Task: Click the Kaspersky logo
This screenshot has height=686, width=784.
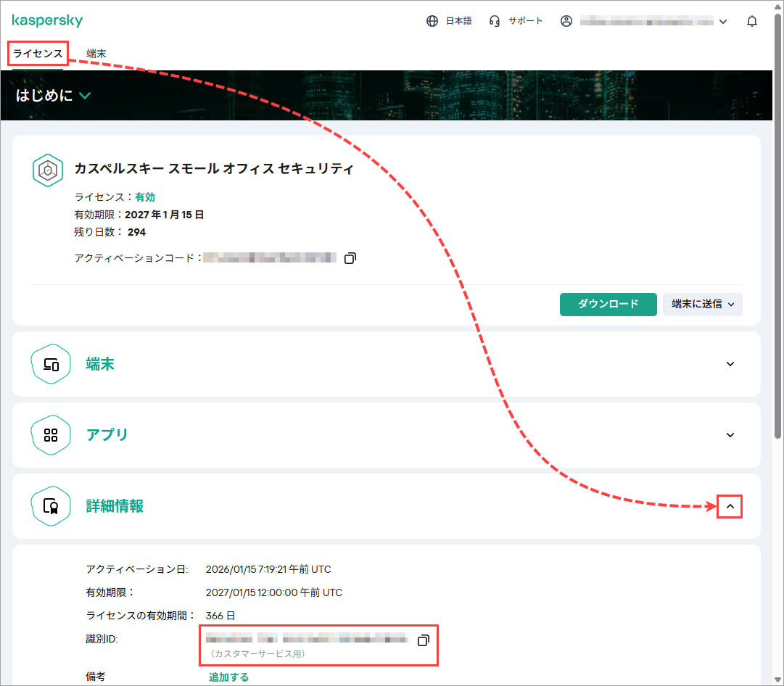Action: point(47,20)
